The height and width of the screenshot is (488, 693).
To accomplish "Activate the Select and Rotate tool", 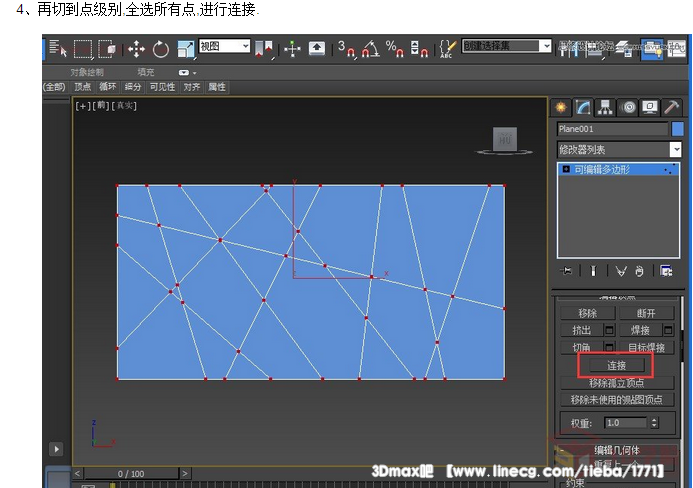I will (x=160, y=49).
